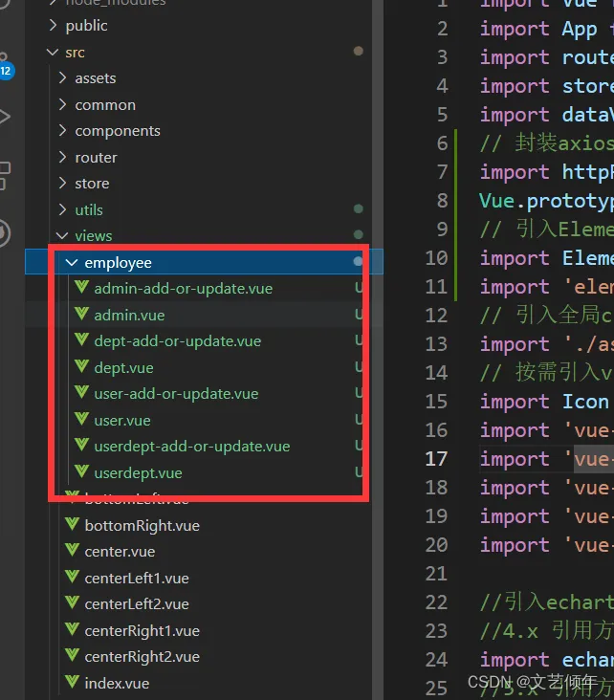This screenshot has width=614, height=700.
Task: Open Source Control with the 12 badge
Action: 5,65
